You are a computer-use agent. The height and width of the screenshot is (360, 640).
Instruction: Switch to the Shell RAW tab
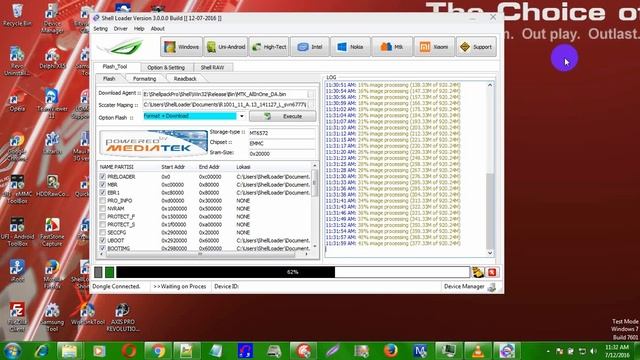point(212,67)
